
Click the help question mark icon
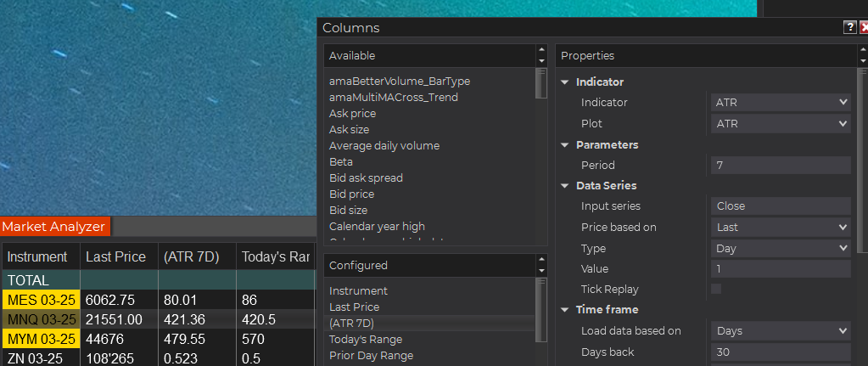[x=849, y=27]
